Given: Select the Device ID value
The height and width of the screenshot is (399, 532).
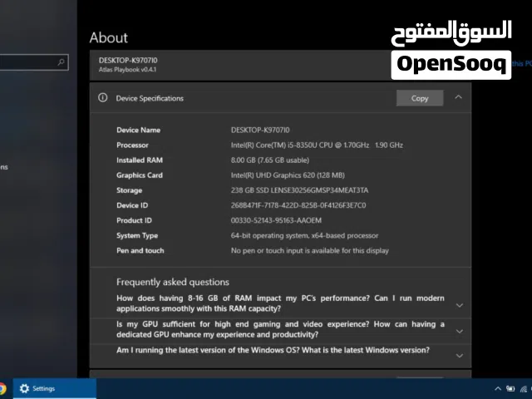Looking at the screenshot, I should 298,205.
